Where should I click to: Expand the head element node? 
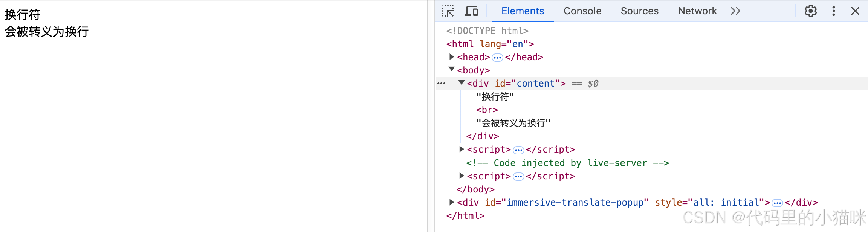(452, 57)
